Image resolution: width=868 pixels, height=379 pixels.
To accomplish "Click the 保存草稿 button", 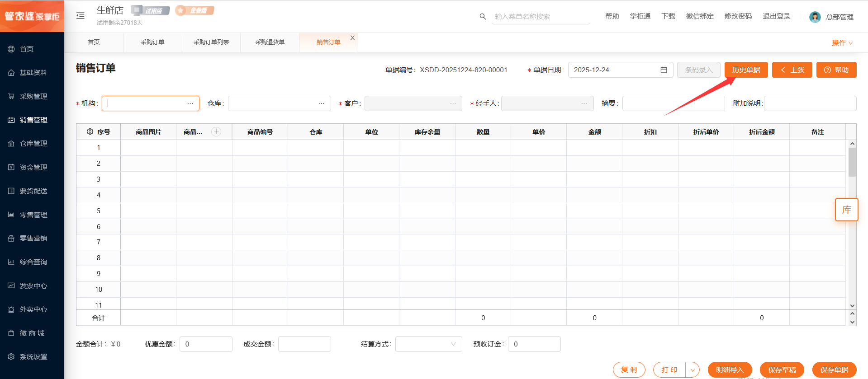I will point(782,370).
